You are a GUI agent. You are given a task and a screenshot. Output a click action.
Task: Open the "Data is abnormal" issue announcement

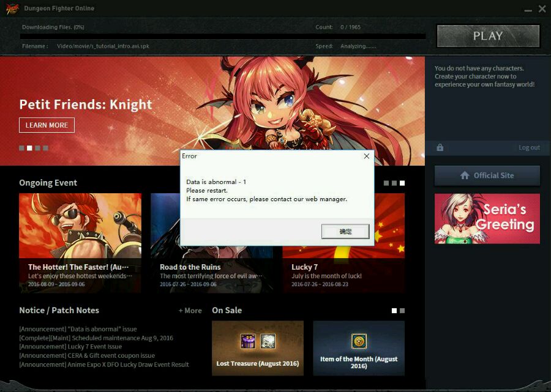pyautogui.click(x=78, y=329)
